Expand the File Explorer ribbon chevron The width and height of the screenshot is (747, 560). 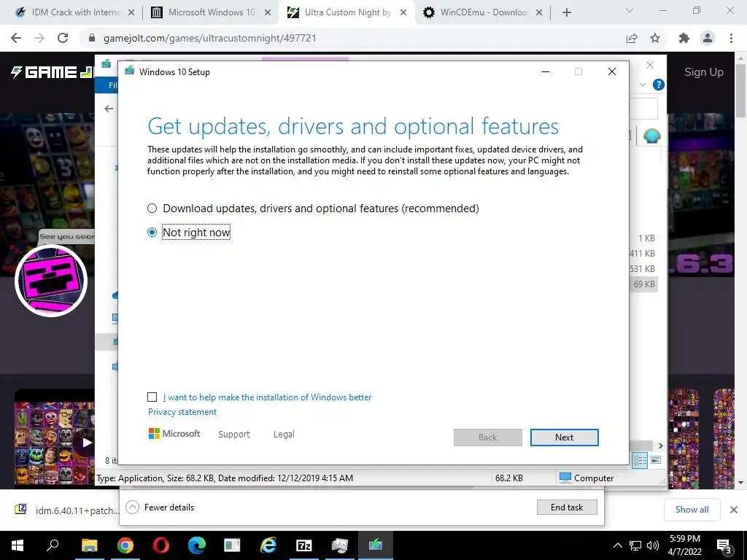pos(642,85)
